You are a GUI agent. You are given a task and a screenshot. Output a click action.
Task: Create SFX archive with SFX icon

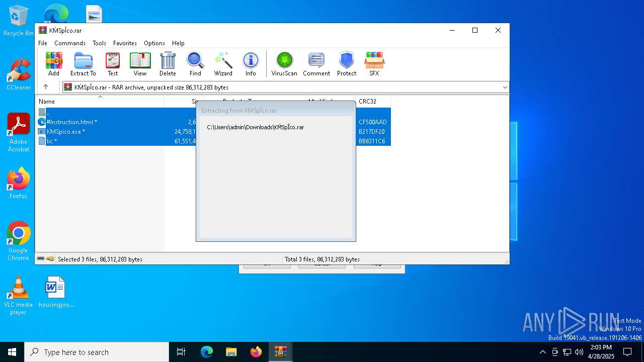pos(374,64)
